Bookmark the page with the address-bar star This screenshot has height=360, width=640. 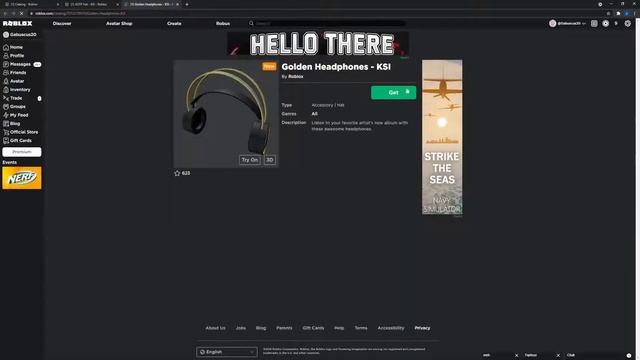608,13
